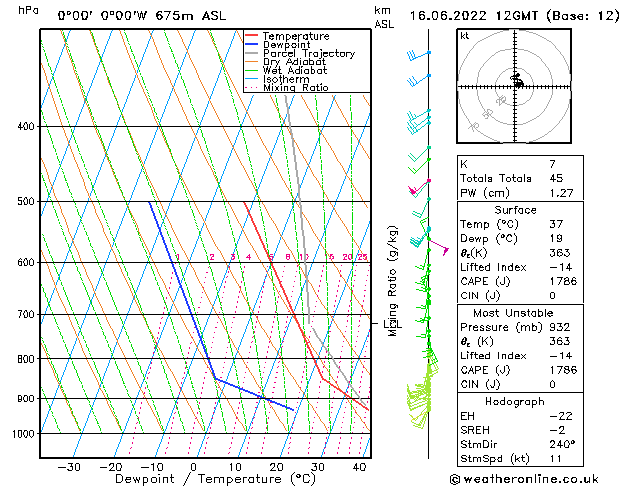Click the blue Dewpoint legend line
629x486 pixels.
pyautogui.click(x=251, y=45)
